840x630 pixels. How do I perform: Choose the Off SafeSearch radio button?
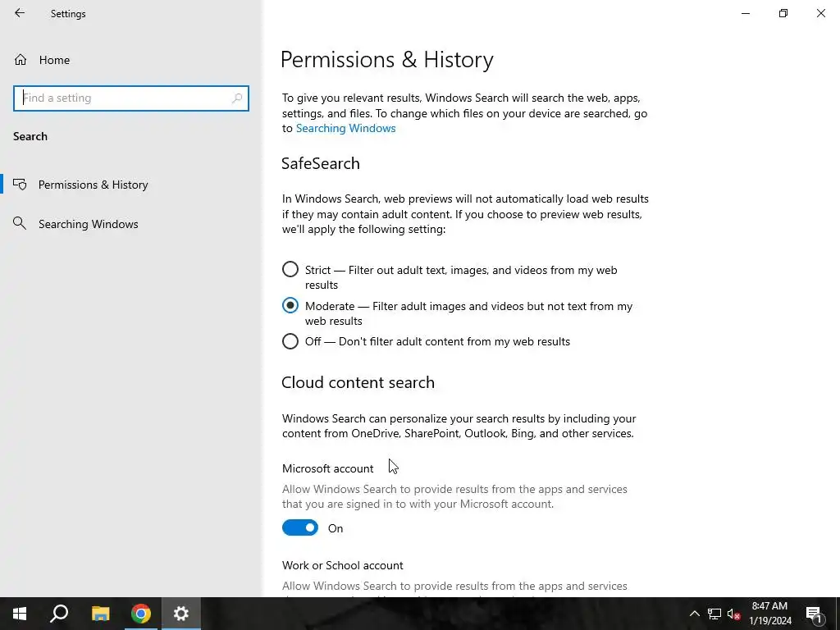pos(290,341)
